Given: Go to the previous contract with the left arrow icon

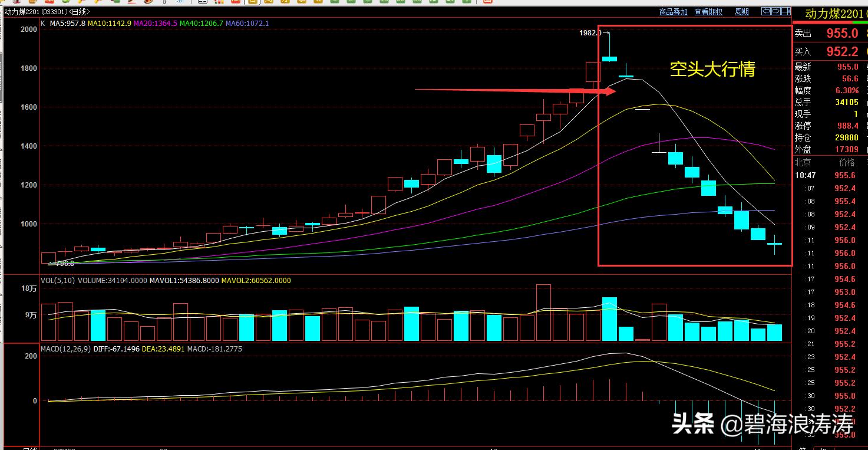Looking at the screenshot, I should click(x=766, y=11).
